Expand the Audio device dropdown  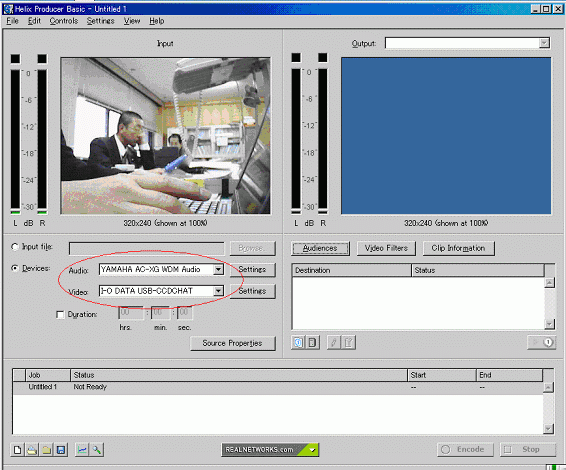(x=218, y=269)
